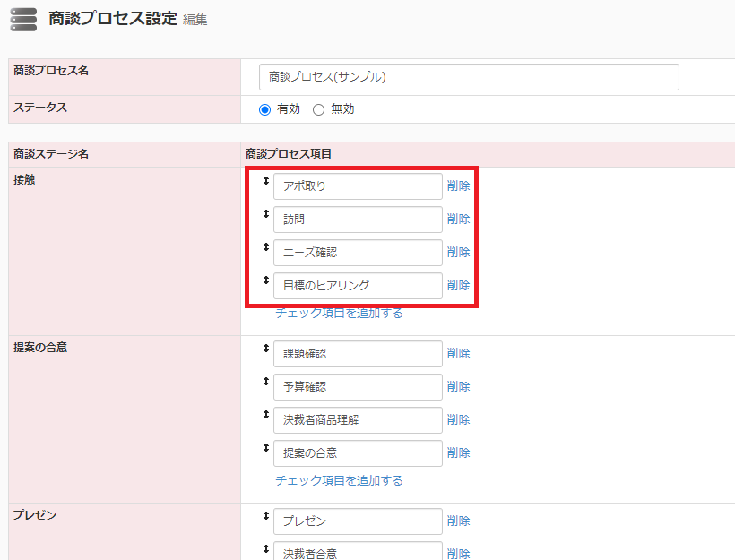Click the reorder handle beside 決裁者合意
Screen dimensions: 735x560
(265, 549)
